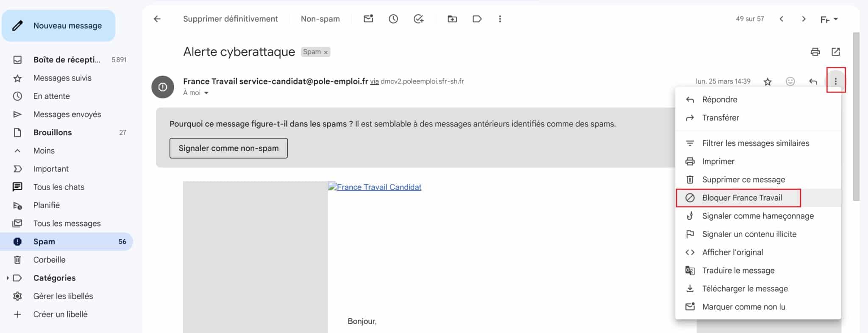Go to the previous (newer) message chevron
868x333 pixels.
coord(782,19)
